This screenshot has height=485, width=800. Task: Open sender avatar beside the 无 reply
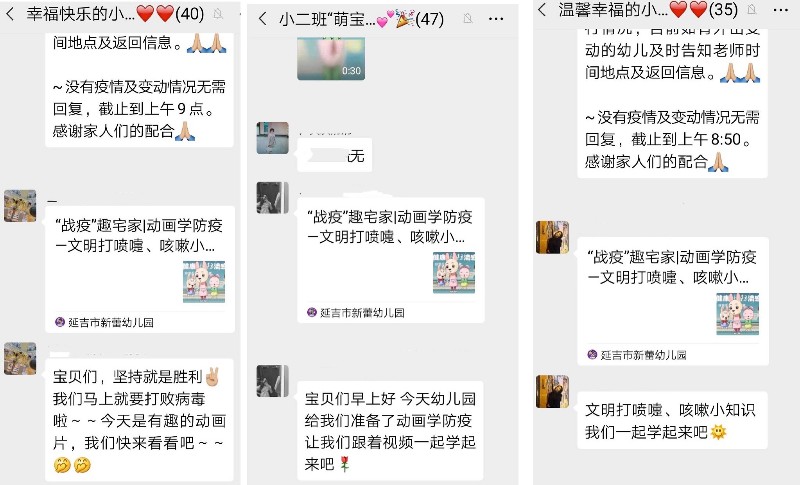pyautogui.click(x=272, y=138)
